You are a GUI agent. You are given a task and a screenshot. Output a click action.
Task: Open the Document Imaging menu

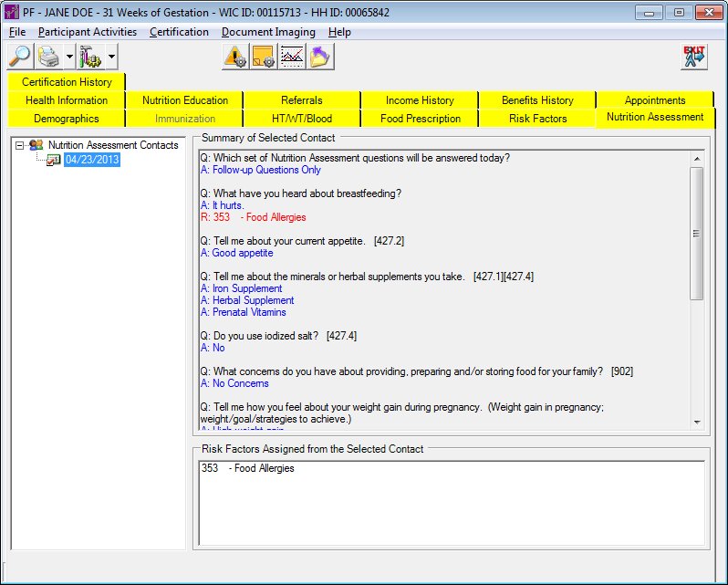click(x=268, y=32)
